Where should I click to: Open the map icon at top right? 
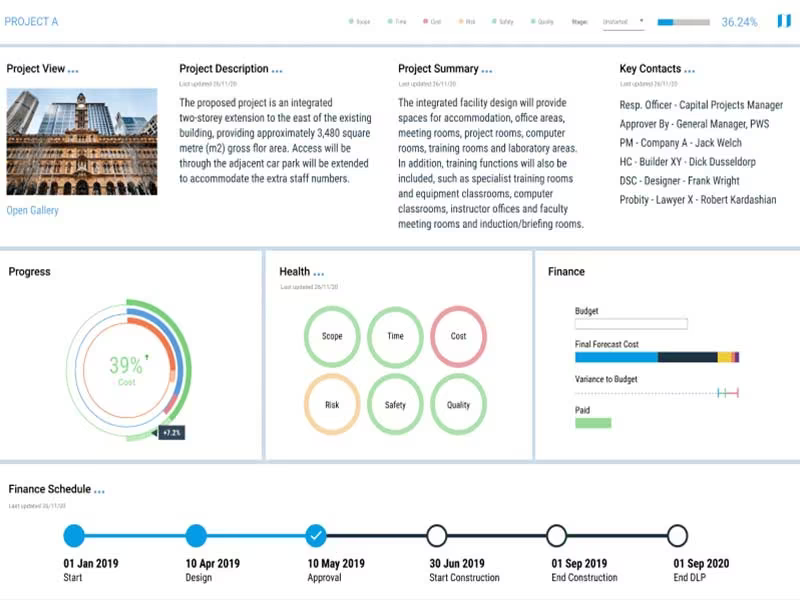tap(784, 21)
